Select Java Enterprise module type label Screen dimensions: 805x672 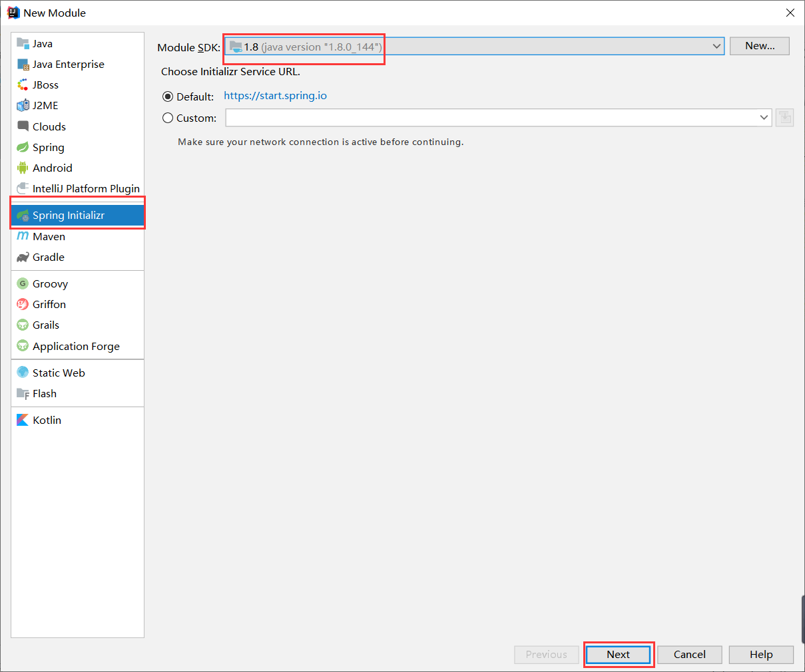(x=69, y=65)
